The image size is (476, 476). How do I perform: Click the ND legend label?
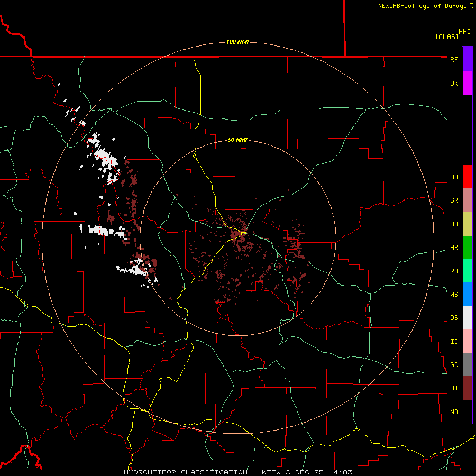[454, 412]
